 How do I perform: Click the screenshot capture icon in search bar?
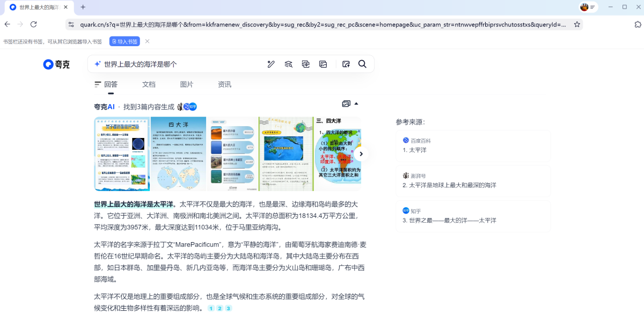[306, 64]
